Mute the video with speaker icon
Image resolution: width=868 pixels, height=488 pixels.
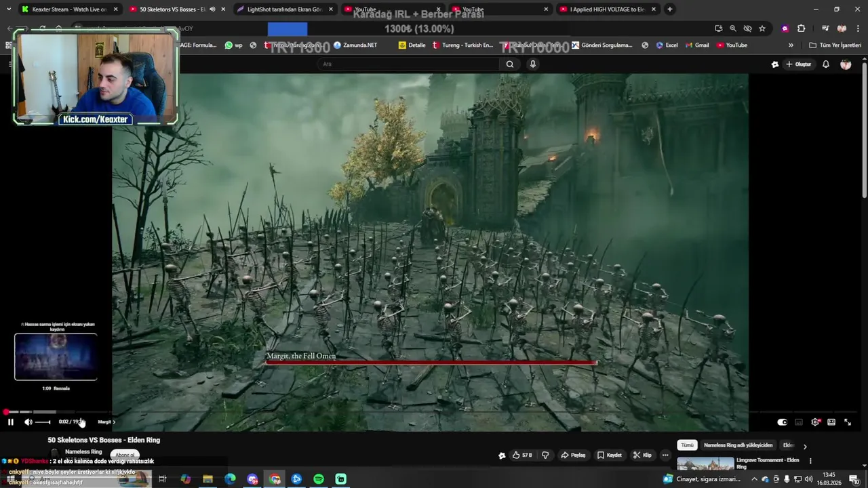coord(28,422)
